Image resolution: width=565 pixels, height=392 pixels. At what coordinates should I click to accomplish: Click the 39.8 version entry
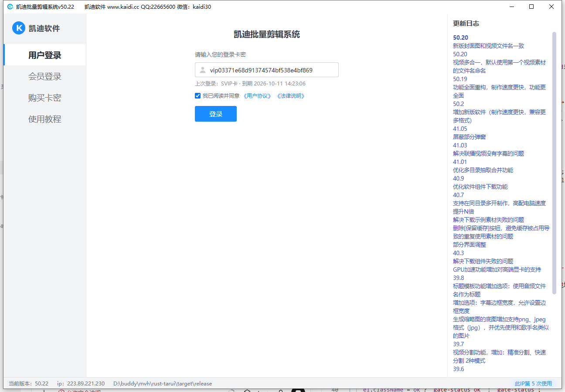tap(459, 278)
